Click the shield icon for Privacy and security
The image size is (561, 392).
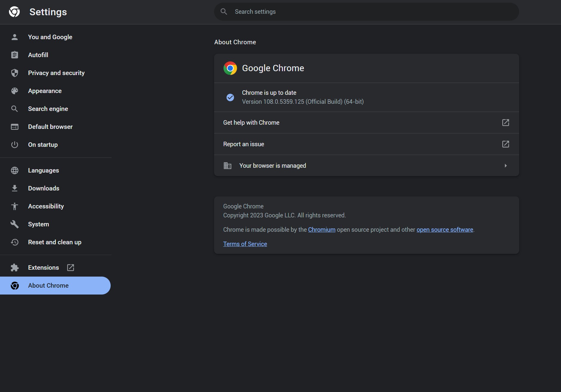click(x=14, y=73)
